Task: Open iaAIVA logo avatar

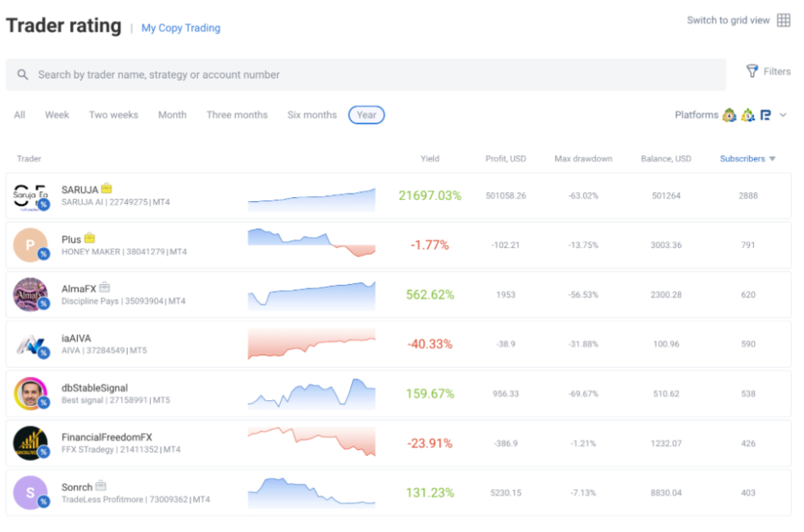Action: (x=30, y=344)
